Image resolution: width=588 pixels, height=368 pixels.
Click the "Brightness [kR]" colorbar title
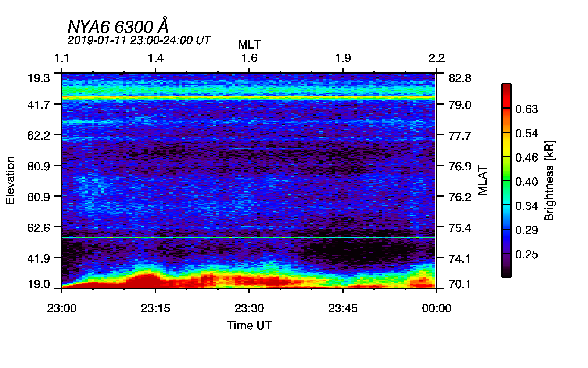pyautogui.click(x=549, y=180)
